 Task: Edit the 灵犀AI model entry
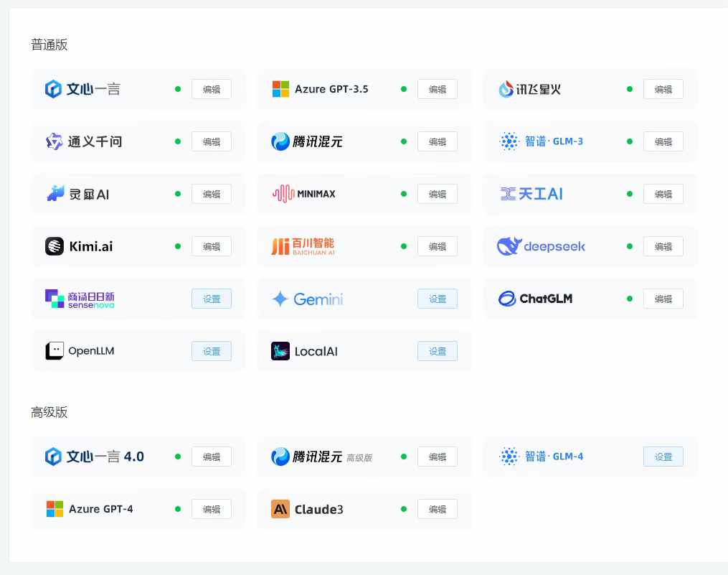212,194
